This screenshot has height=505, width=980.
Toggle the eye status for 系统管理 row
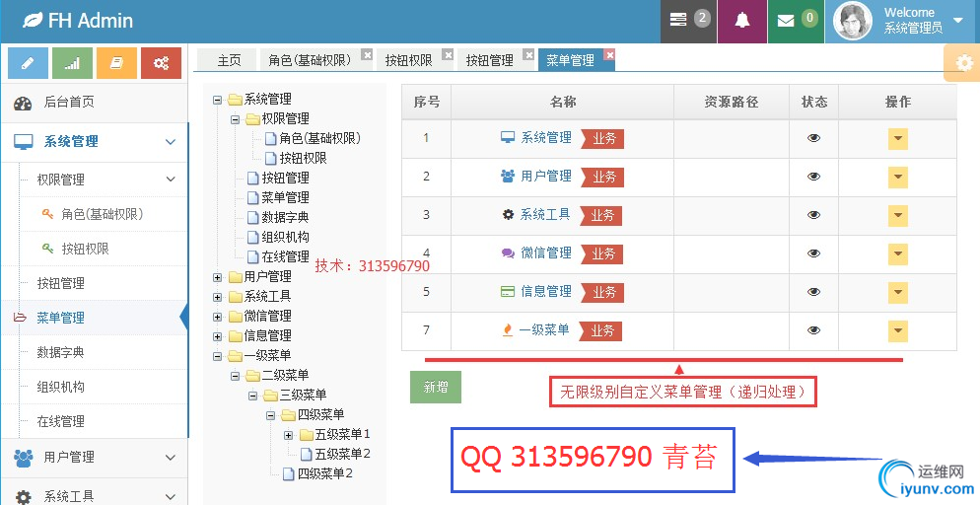(x=813, y=138)
